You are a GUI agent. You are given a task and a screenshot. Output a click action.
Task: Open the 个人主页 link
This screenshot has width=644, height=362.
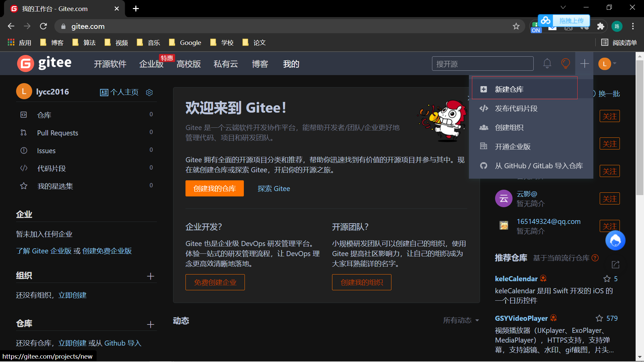point(119,92)
